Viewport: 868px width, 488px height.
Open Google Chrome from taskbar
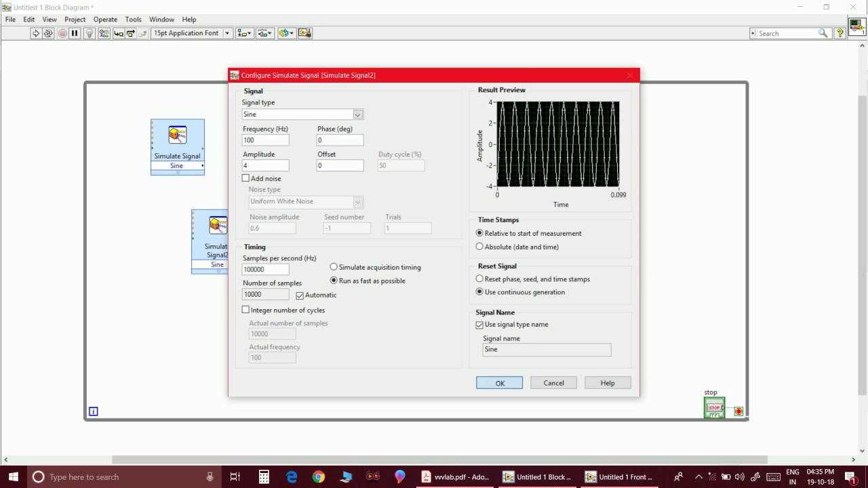coord(319,476)
